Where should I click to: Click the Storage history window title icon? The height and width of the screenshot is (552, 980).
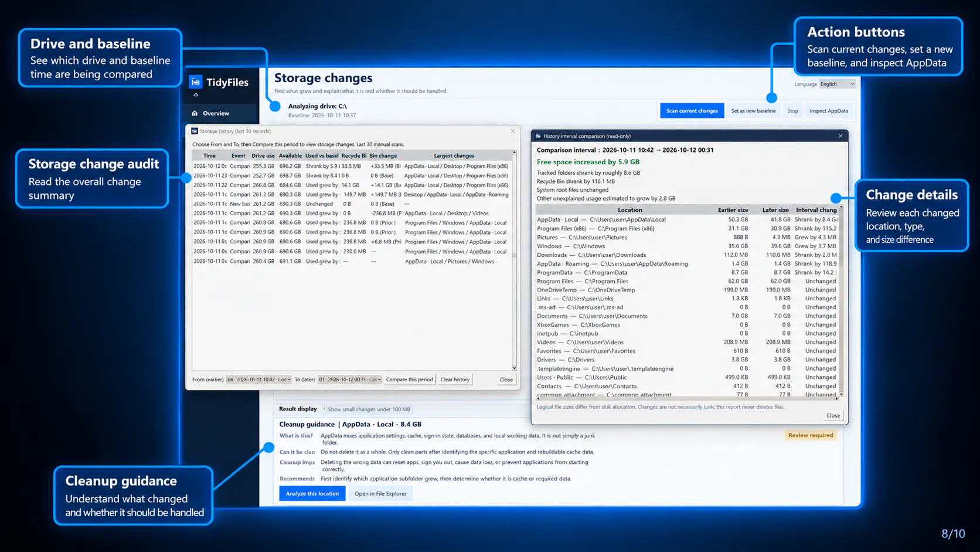(x=195, y=131)
